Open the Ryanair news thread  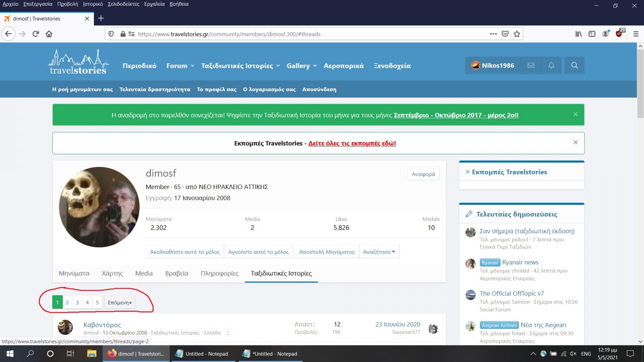(520, 262)
